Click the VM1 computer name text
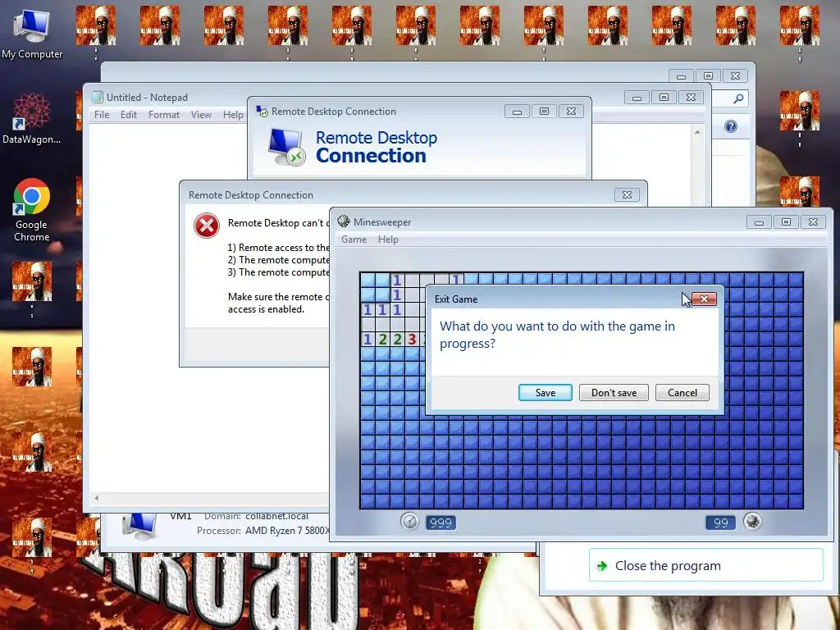The height and width of the screenshot is (630, 840). pyautogui.click(x=180, y=517)
